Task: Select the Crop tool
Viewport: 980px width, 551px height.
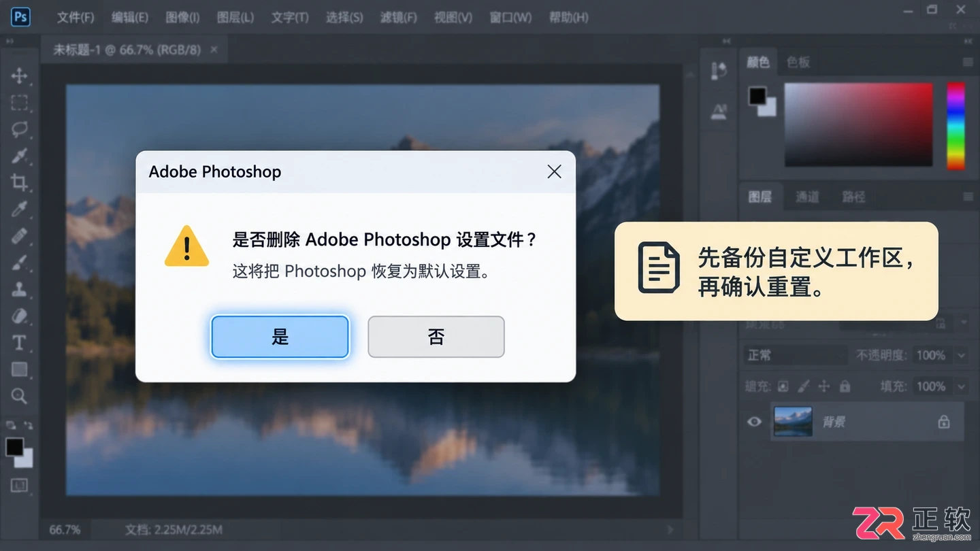Action: pyautogui.click(x=19, y=182)
